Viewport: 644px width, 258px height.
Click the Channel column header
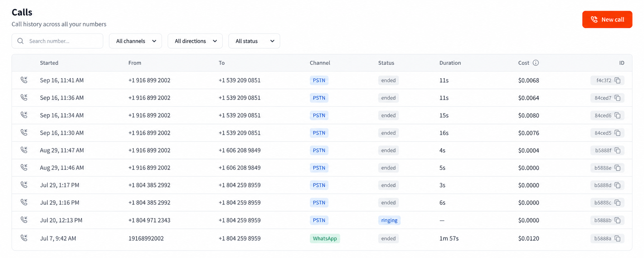click(x=320, y=63)
